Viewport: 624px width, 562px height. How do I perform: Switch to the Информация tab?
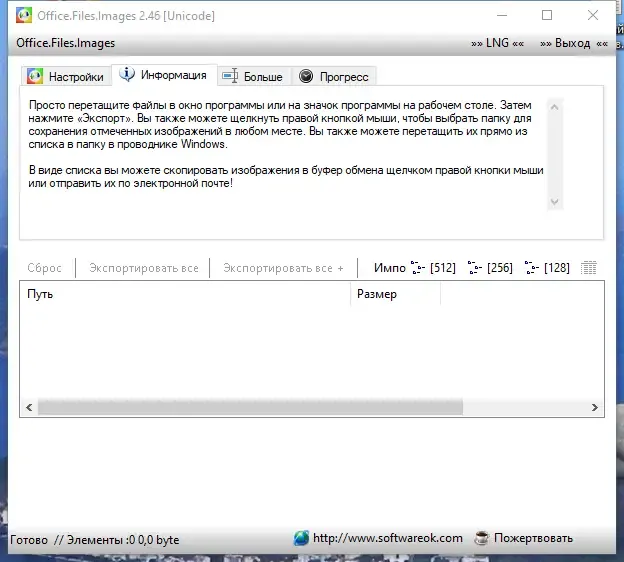tap(164, 75)
